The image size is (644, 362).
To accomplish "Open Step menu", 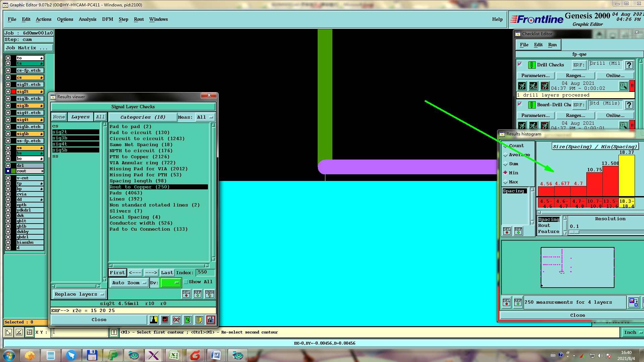I will (x=123, y=19).
